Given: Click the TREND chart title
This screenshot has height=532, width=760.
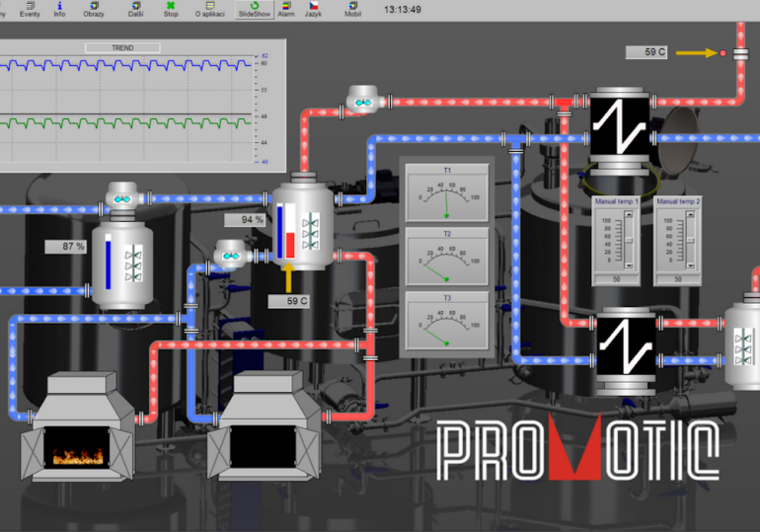Looking at the screenshot, I should pyautogui.click(x=122, y=47).
